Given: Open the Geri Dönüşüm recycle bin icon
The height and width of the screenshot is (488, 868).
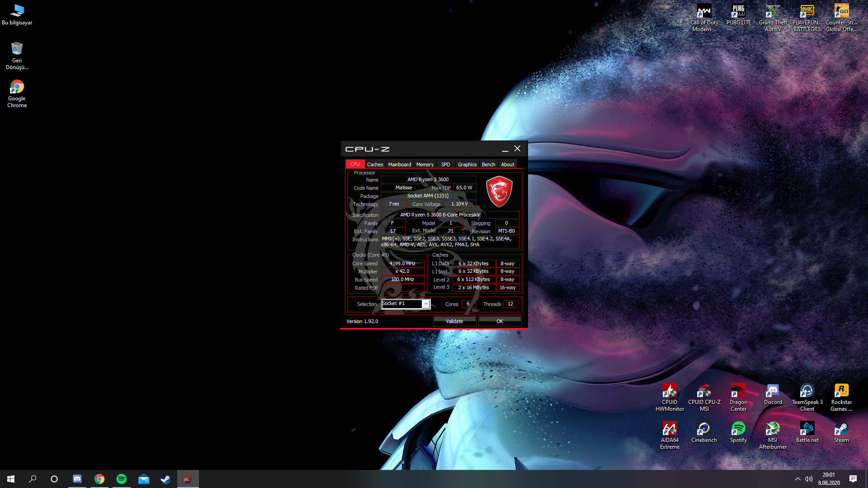Looking at the screenshot, I should (17, 56).
